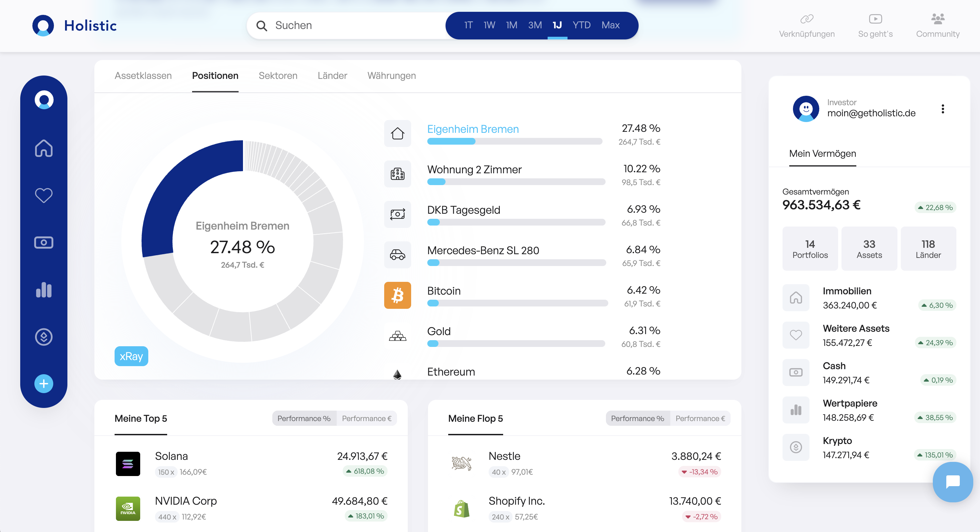Open the home icon in the sidebar

point(44,148)
